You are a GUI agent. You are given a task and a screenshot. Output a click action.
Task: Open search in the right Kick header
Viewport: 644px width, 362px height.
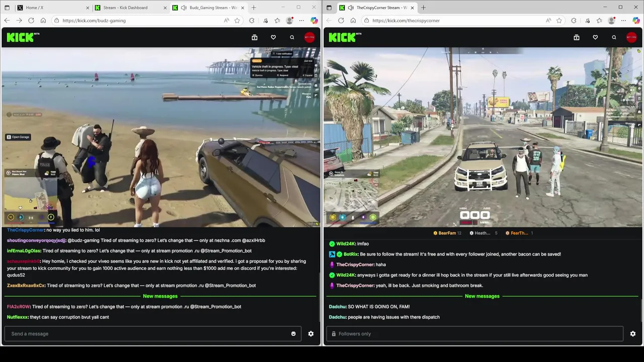(614, 37)
